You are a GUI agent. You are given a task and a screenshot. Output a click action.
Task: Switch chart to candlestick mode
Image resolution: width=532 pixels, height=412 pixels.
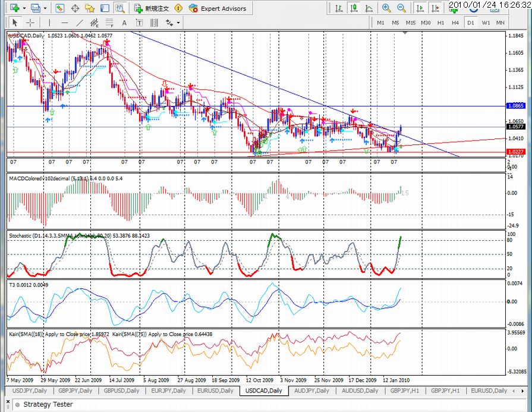pyautogui.click(x=354, y=8)
